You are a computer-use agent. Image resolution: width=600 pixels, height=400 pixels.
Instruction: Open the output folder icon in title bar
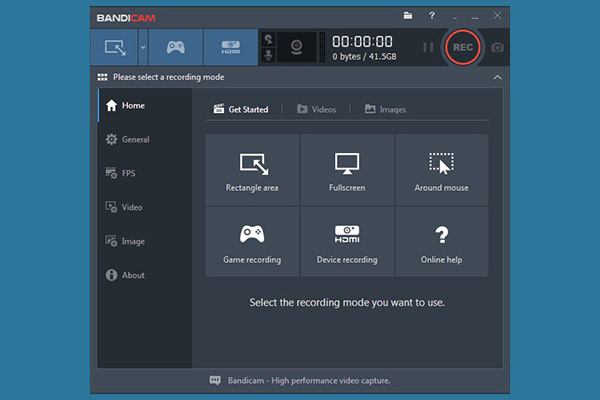pos(408,16)
